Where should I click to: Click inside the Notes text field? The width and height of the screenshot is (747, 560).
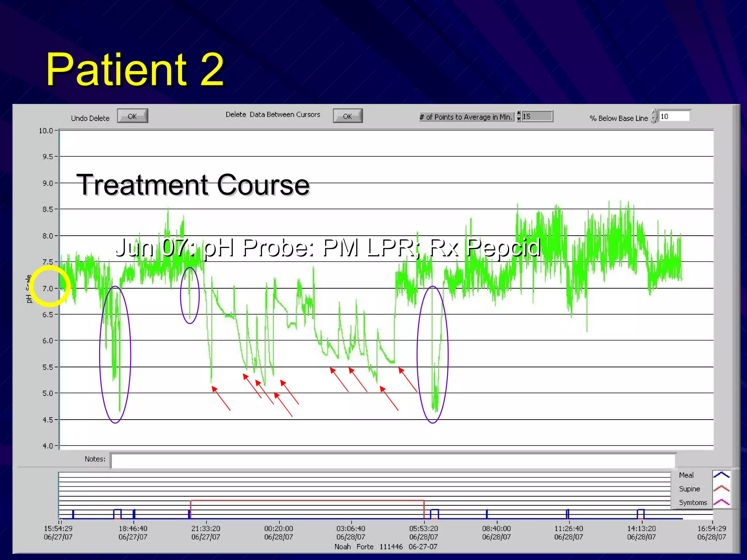tap(392, 460)
